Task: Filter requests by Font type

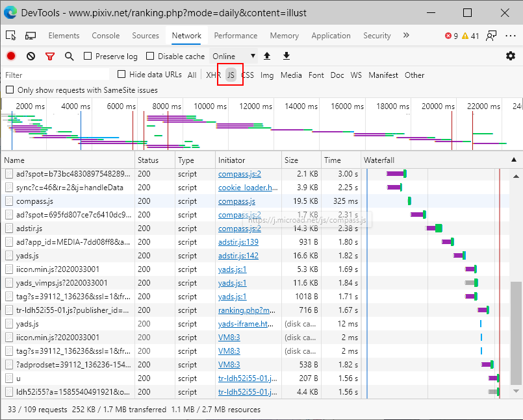Action: point(316,75)
